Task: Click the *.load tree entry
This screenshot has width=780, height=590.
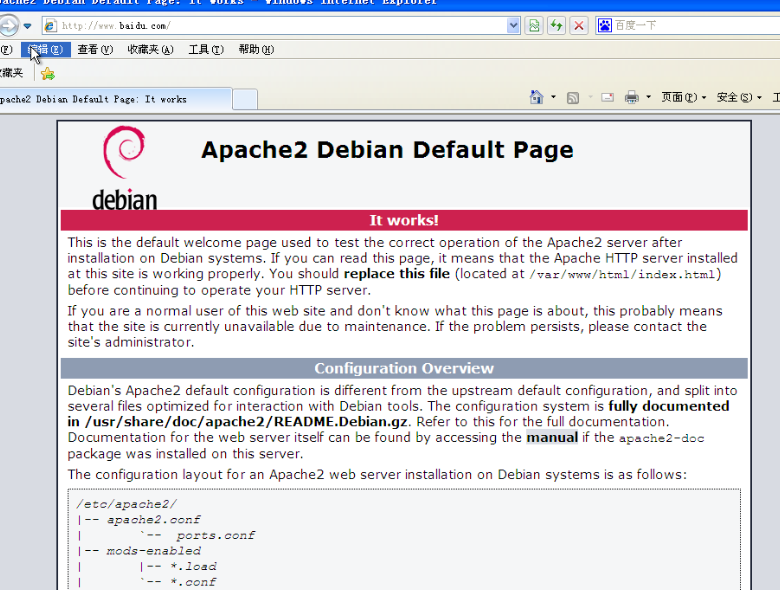Action: [193, 566]
